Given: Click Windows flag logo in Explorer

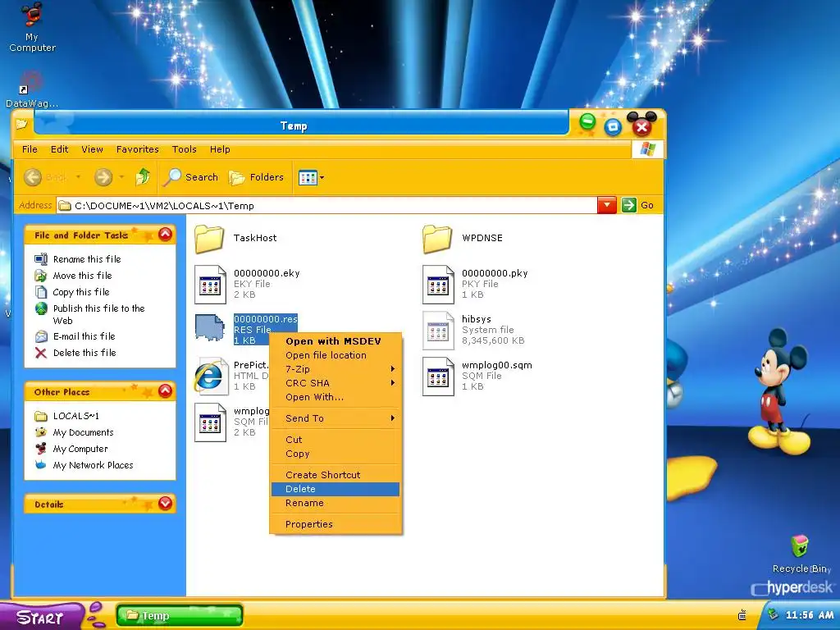Looking at the screenshot, I should [x=648, y=149].
